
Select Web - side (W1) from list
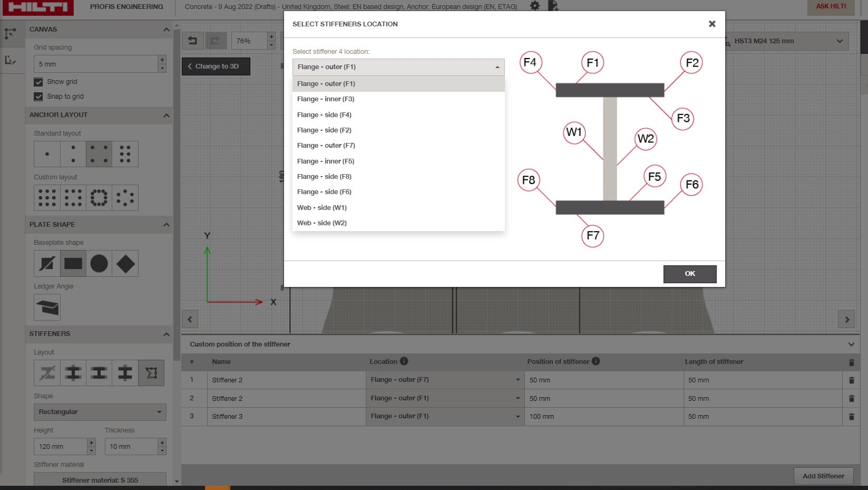click(x=322, y=208)
